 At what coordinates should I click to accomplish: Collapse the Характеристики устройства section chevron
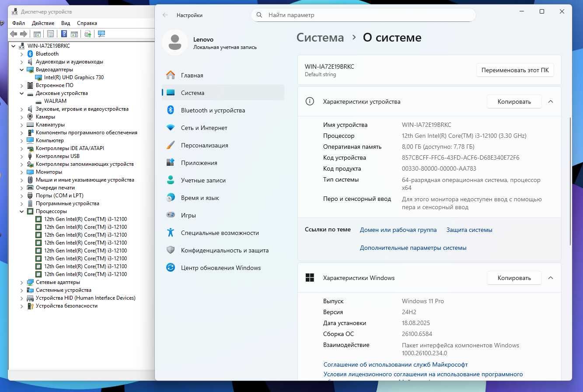coord(551,101)
